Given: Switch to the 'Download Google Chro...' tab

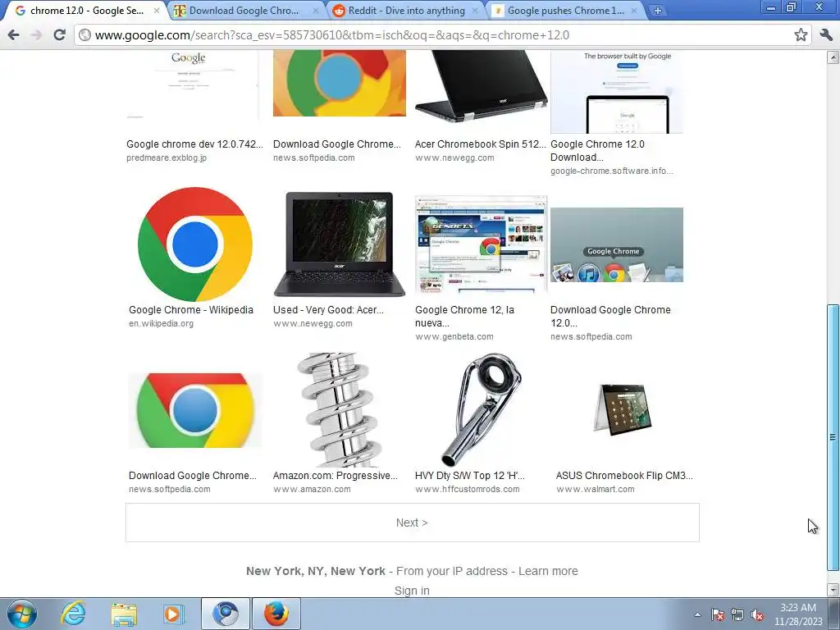Looking at the screenshot, I should [244, 11].
